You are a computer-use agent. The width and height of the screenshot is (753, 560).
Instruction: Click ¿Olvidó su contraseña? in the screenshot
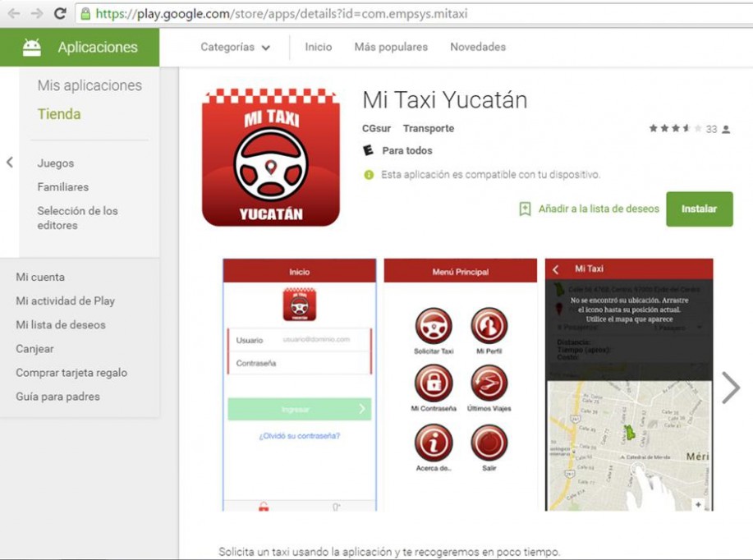point(299,436)
